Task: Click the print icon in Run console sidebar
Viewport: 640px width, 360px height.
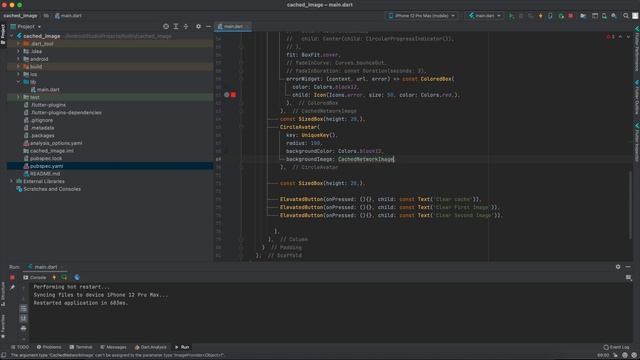Action: 23,328
